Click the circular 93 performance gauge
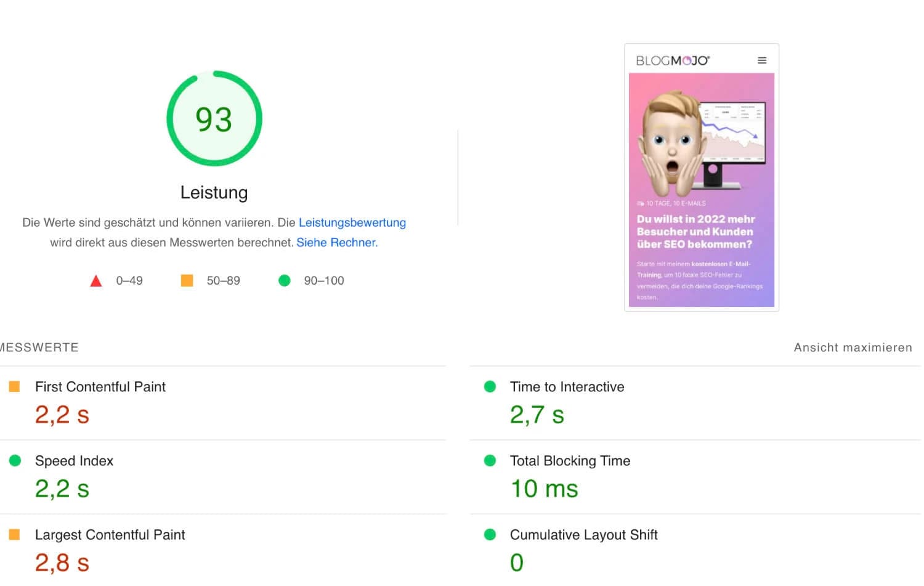 214,118
